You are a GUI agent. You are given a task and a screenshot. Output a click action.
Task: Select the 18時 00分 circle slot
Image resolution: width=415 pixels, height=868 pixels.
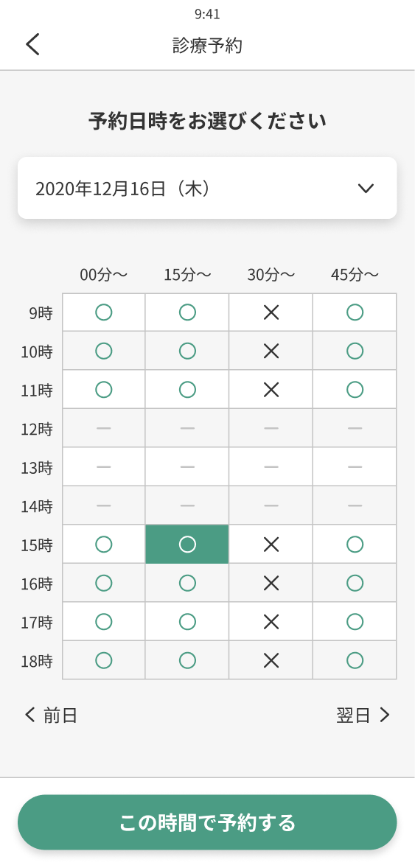(104, 660)
